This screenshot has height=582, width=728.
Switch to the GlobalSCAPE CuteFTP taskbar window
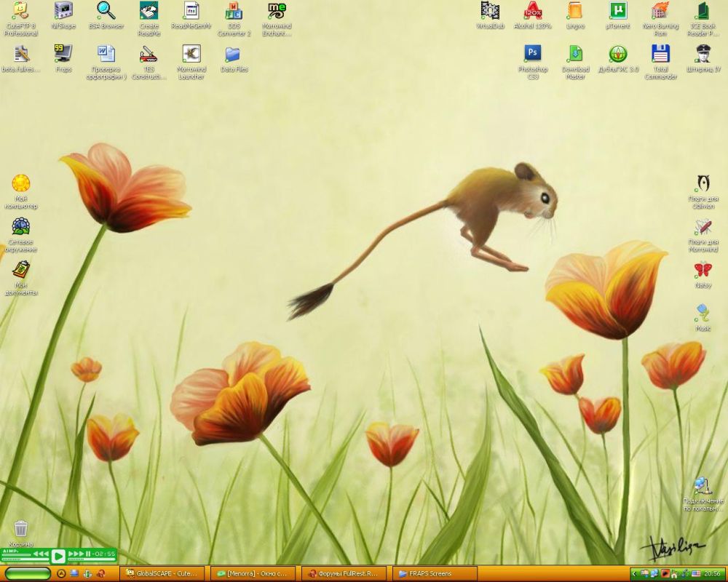pyautogui.click(x=162, y=573)
